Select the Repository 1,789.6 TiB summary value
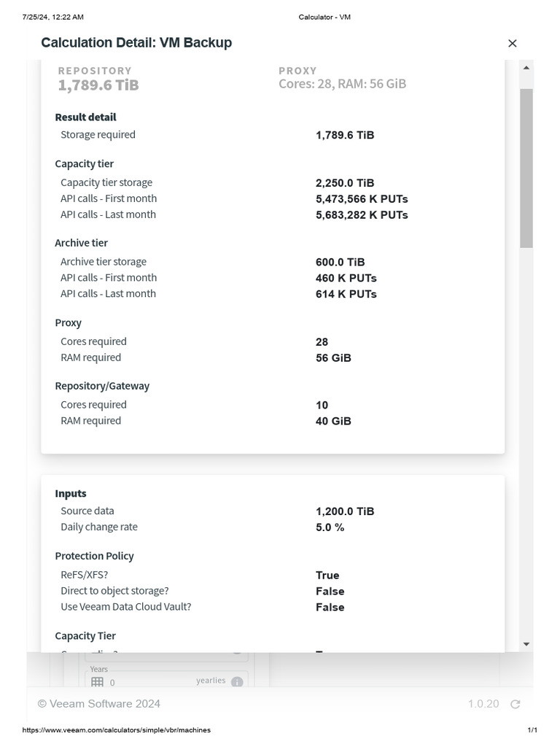Viewport: 560px width, 747px height. pos(98,85)
